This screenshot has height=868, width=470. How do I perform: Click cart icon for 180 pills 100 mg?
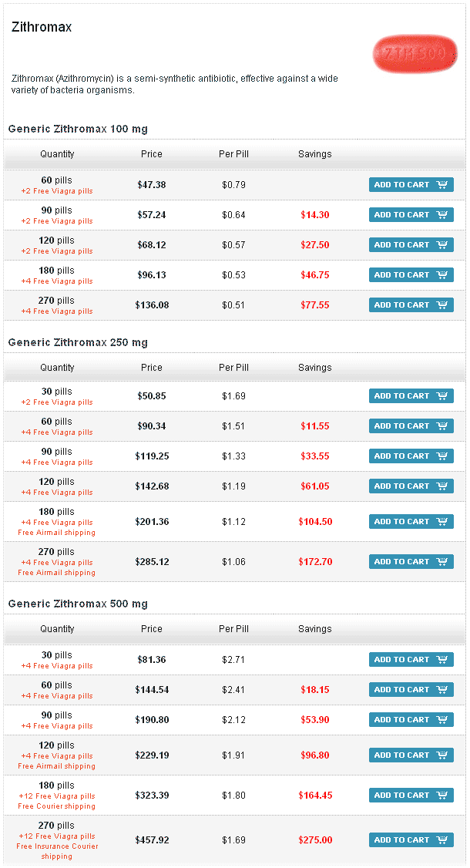click(442, 275)
